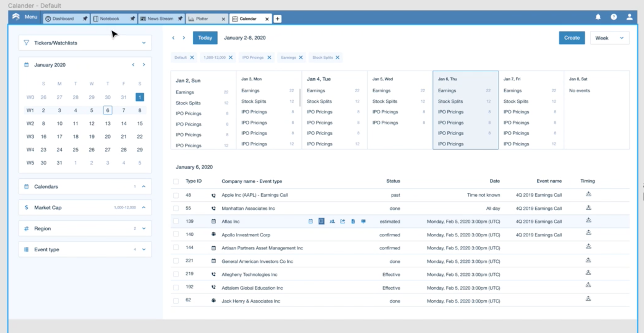Click the people icon in Aflac row
The width and height of the screenshot is (644, 333).
[x=332, y=221]
